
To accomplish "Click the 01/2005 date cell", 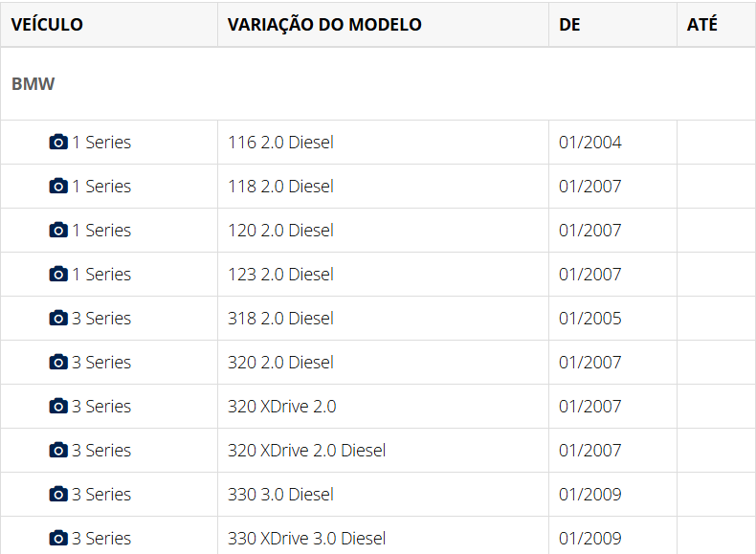I will point(589,319).
